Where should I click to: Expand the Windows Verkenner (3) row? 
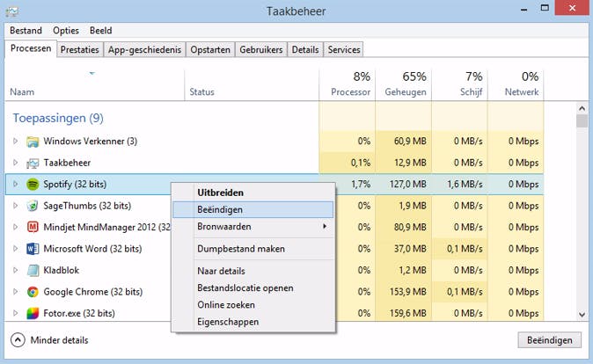click(15, 141)
